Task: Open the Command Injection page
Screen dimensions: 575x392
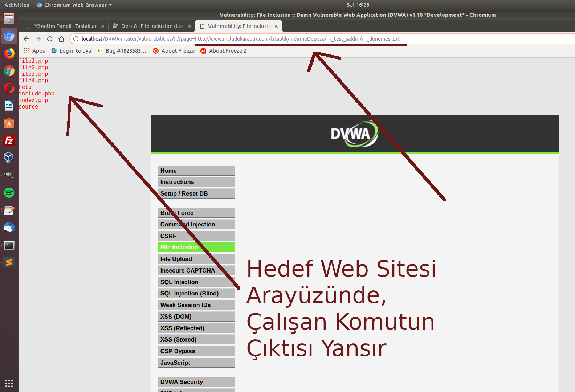Action: pyautogui.click(x=196, y=224)
